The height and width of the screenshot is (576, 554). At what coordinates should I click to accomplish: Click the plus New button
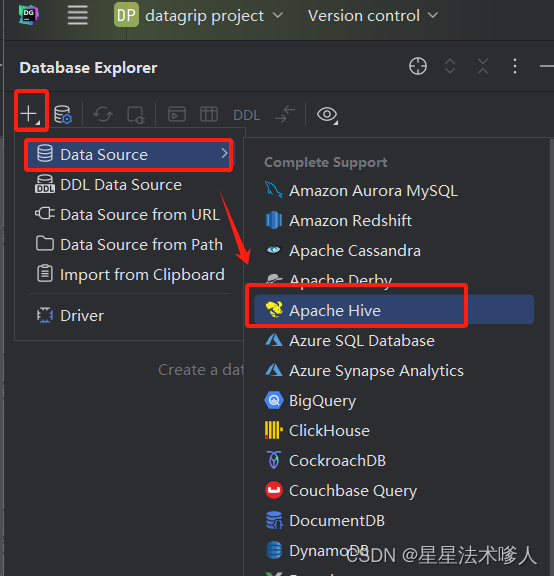tap(29, 114)
